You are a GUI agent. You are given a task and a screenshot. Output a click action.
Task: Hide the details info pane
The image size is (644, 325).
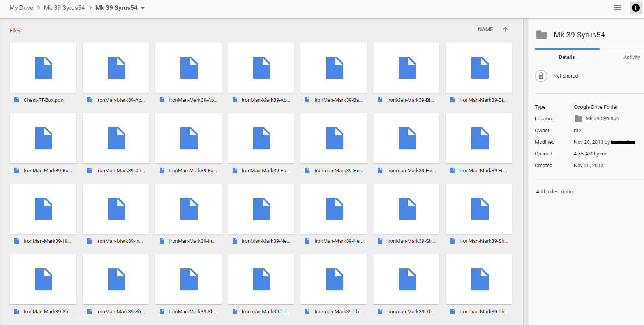pos(636,8)
